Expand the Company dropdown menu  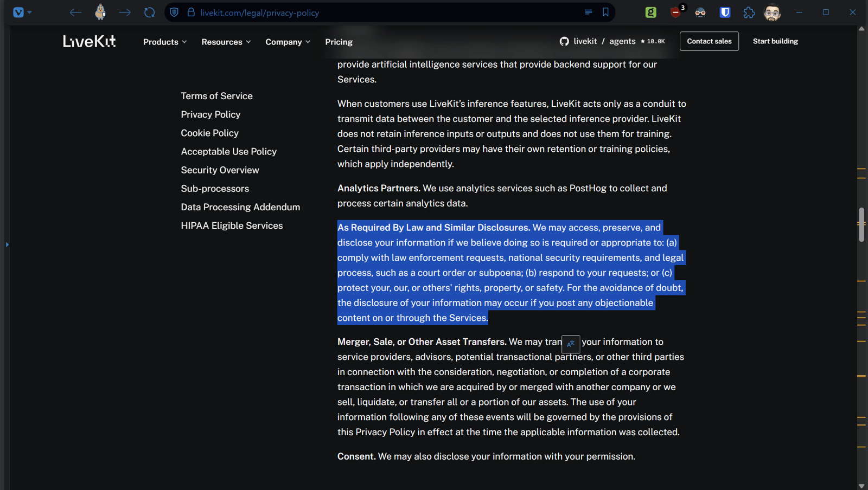pos(288,42)
